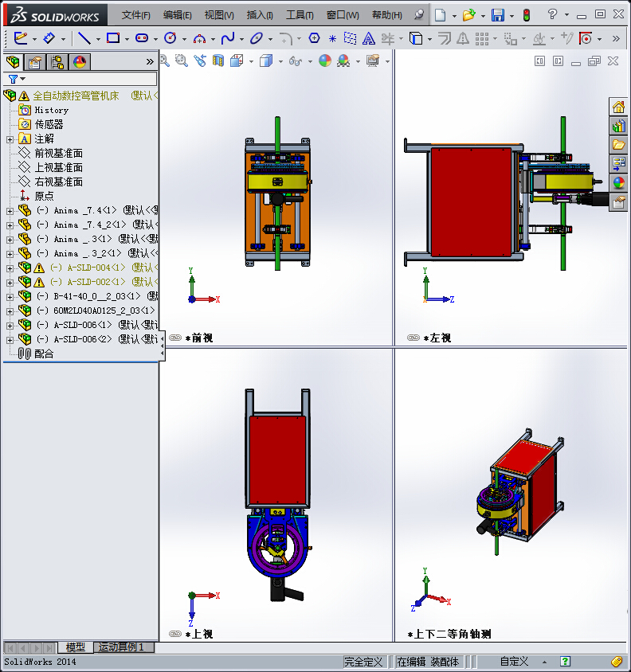
Task: Select the Polygon tool
Action: (315, 38)
